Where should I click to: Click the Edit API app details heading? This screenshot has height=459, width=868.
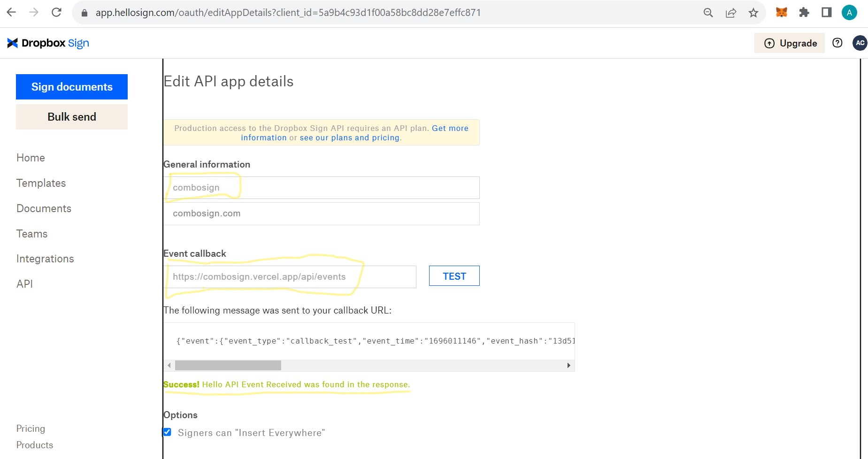(x=229, y=81)
